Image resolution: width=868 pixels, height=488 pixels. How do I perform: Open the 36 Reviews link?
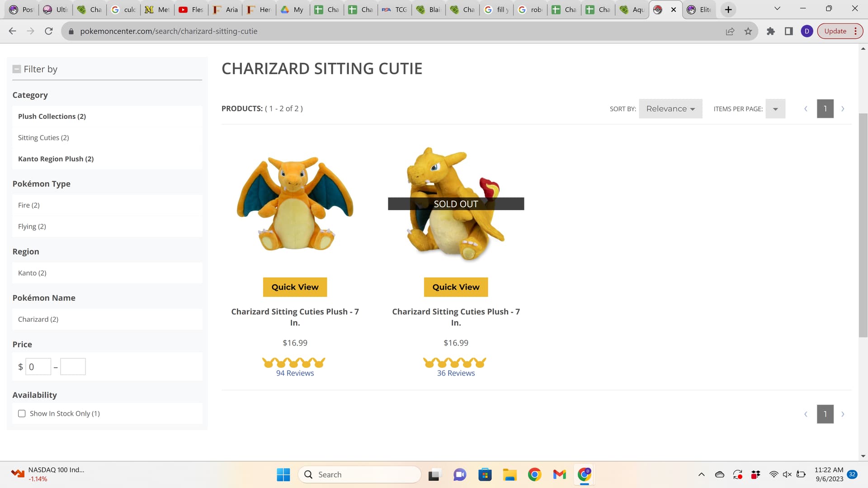[x=456, y=373]
